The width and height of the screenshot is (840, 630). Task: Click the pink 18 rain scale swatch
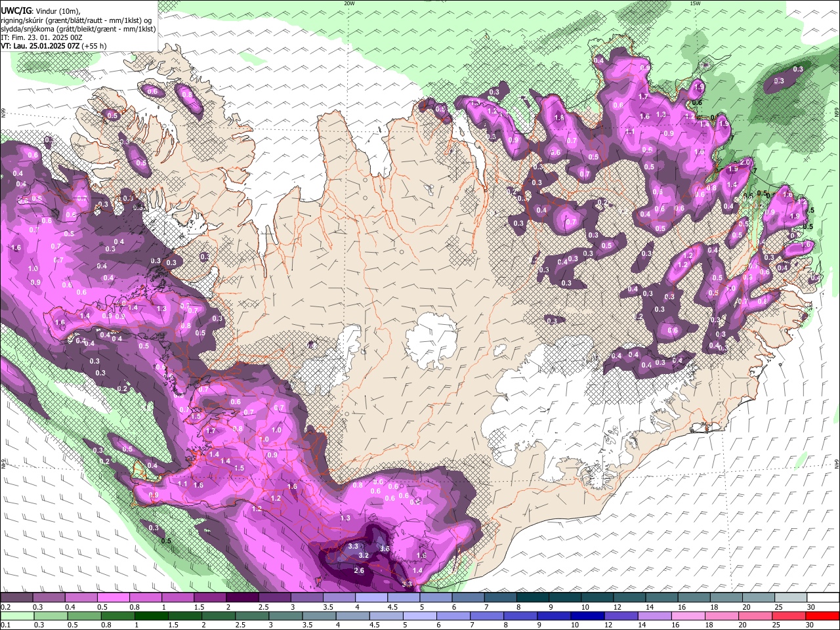(721, 616)
